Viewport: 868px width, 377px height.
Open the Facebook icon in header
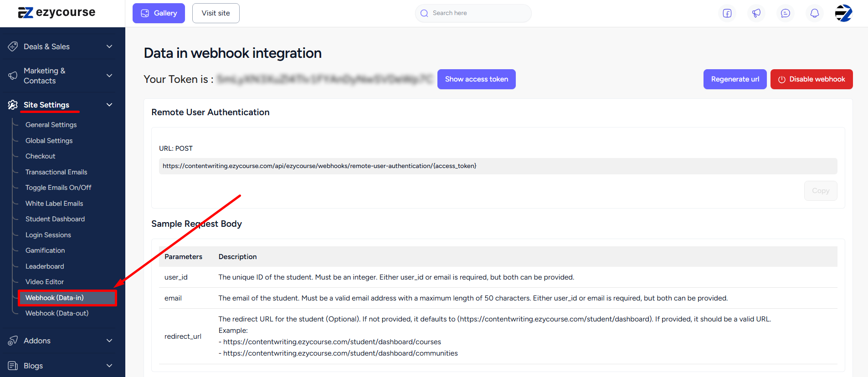click(x=727, y=13)
